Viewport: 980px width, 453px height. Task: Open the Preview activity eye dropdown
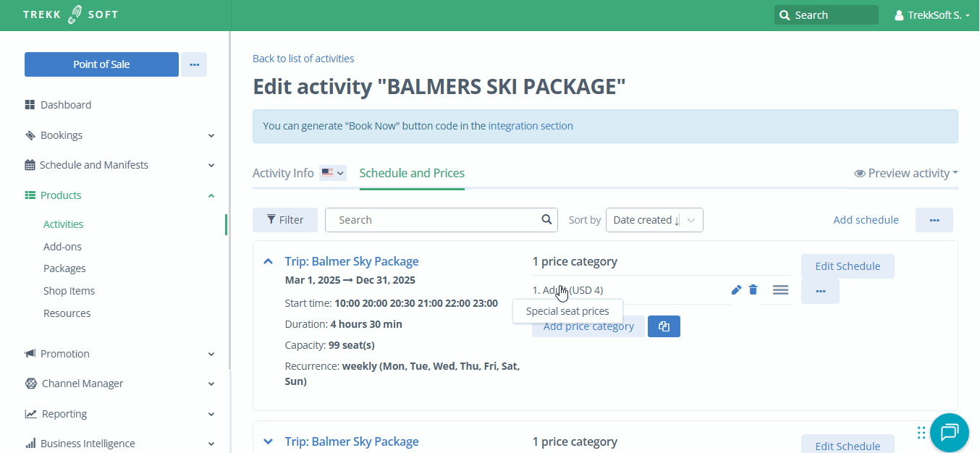[905, 173]
